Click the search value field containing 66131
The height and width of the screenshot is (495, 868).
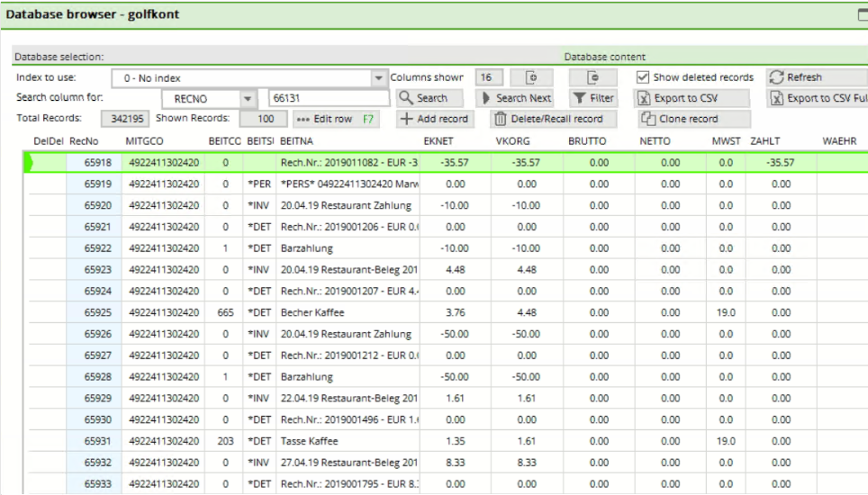tap(328, 98)
